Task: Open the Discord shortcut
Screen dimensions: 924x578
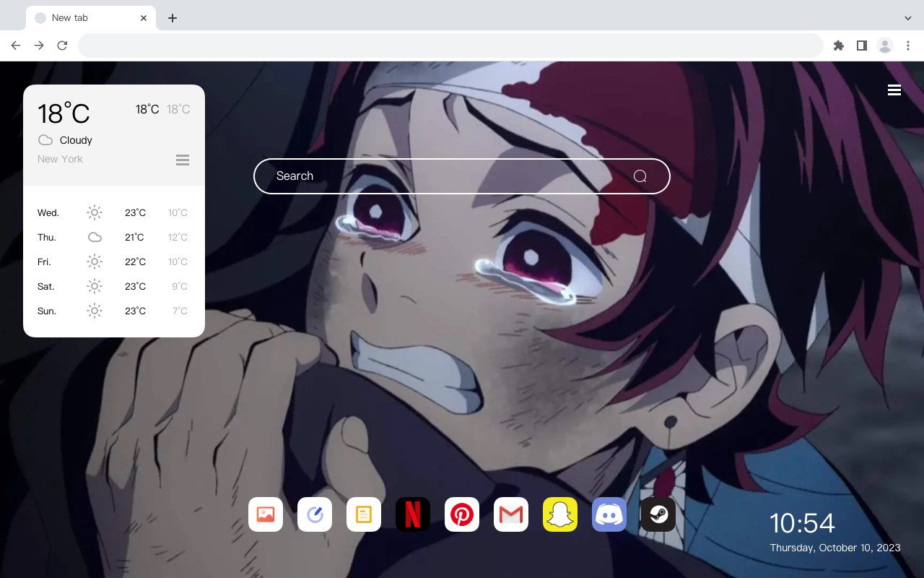Action: [609, 514]
